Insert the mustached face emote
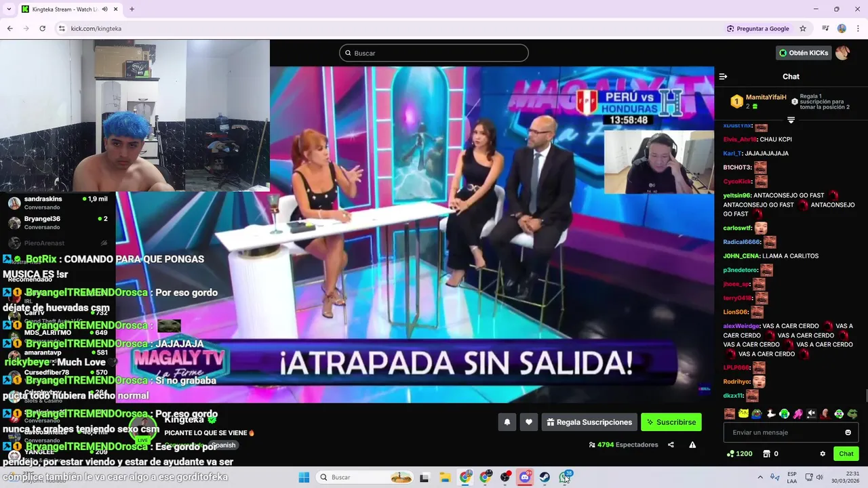Viewport: 868px width, 488px height. point(730,413)
